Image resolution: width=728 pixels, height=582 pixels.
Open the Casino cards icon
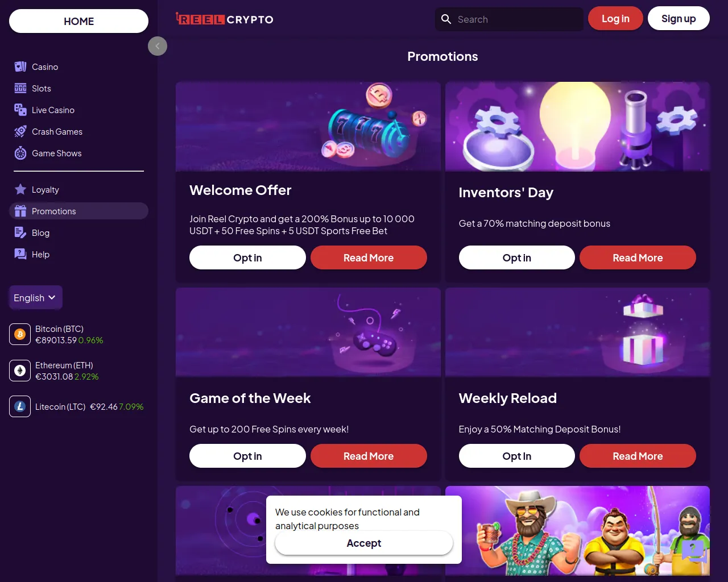point(20,67)
